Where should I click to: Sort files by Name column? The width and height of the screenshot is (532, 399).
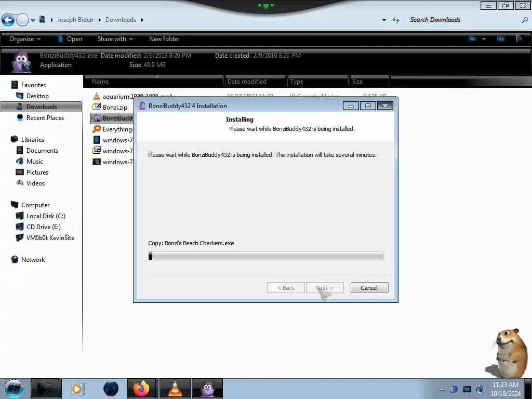[154, 82]
